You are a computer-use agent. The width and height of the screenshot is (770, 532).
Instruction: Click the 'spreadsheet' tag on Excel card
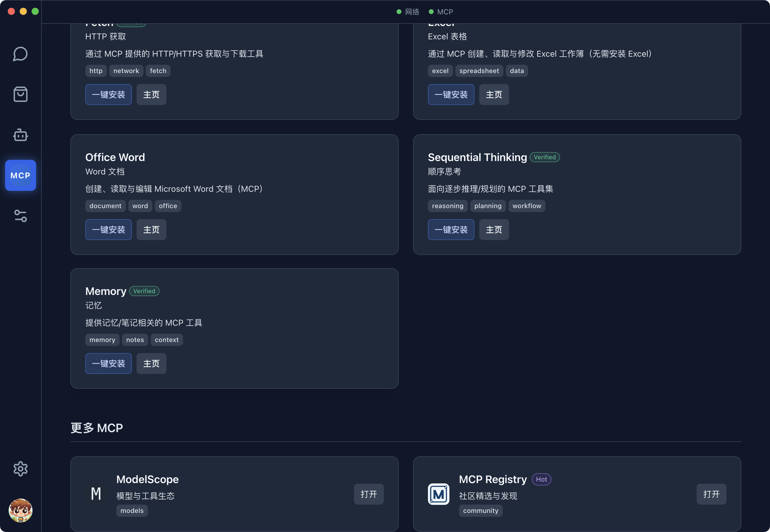[479, 71]
